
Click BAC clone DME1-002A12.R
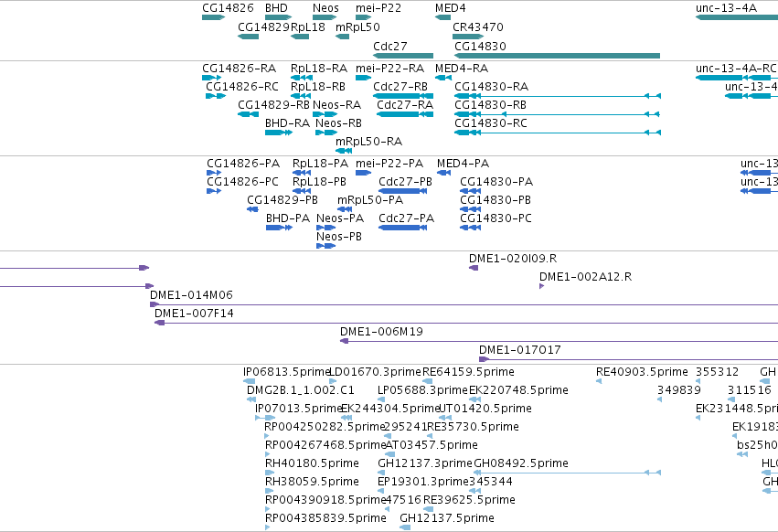(542, 287)
